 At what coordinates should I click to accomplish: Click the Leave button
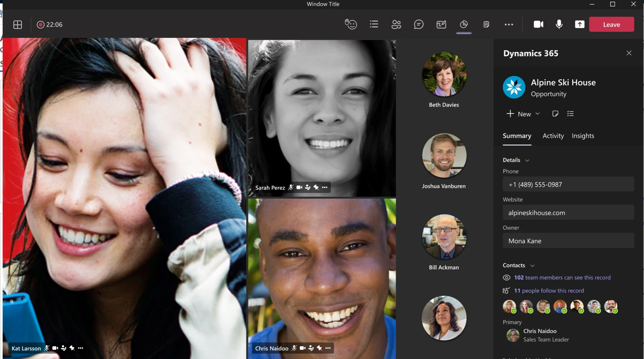tap(611, 24)
